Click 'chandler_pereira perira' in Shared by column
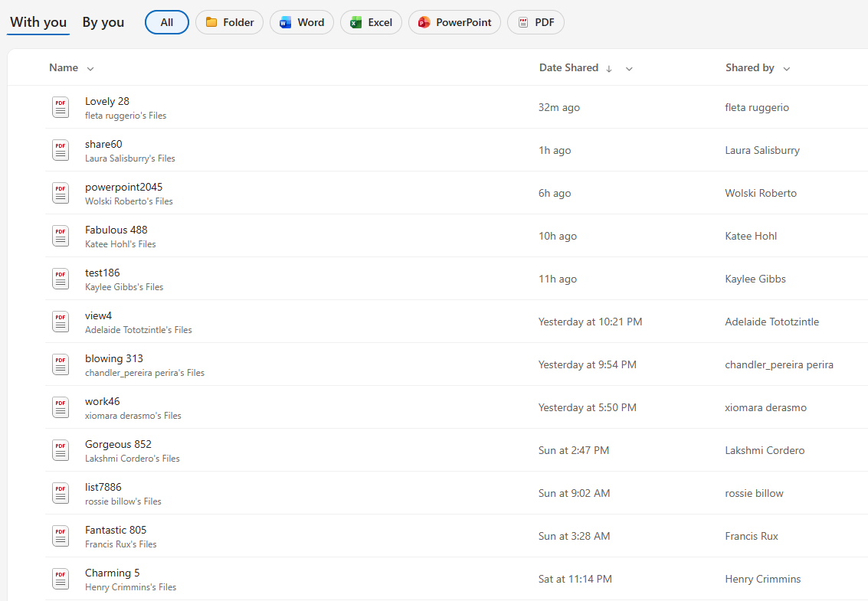Screen dimensions: 868x601 [x=779, y=364]
